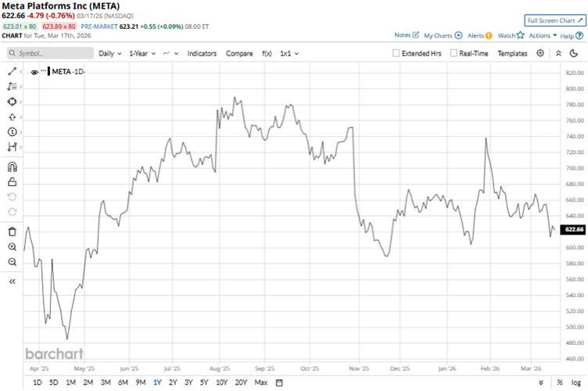Viewport: 588px width, 391px height.
Task: Switch to dark mode moon icon
Action: click(574, 53)
